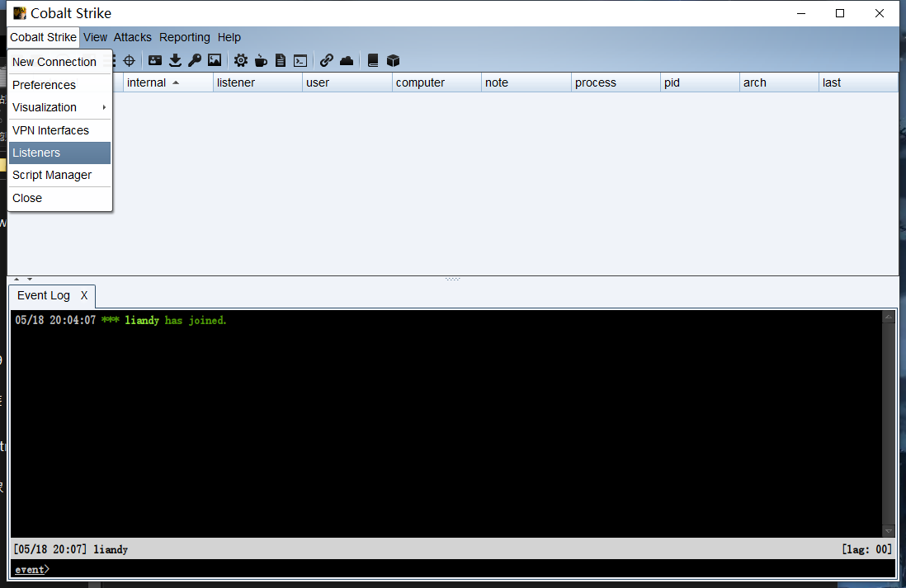The image size is (906, 588).
Task: Choose Close from the Cobalt Strike menu
Action: click(59, 198)
